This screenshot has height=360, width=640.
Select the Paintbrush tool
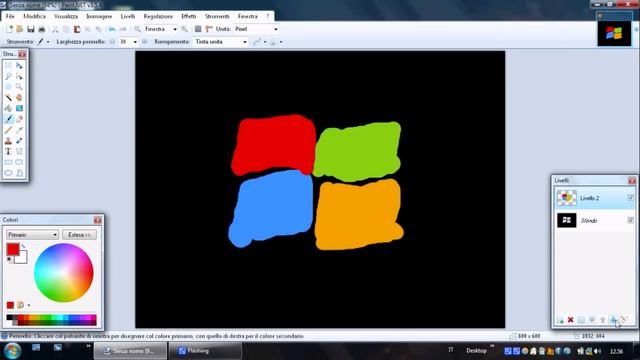tap(8, 119)
